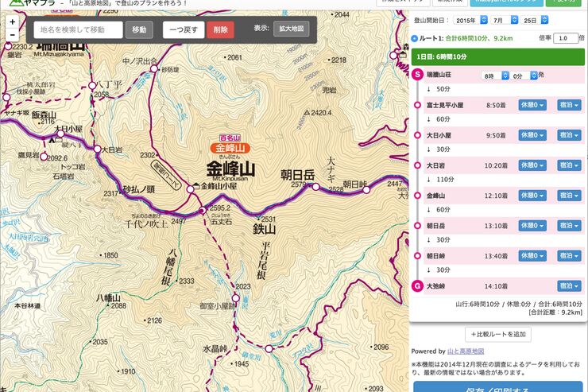Click the orange 金峰山 label on map
The width and height of the screenshot is (588, 392).
230,148
